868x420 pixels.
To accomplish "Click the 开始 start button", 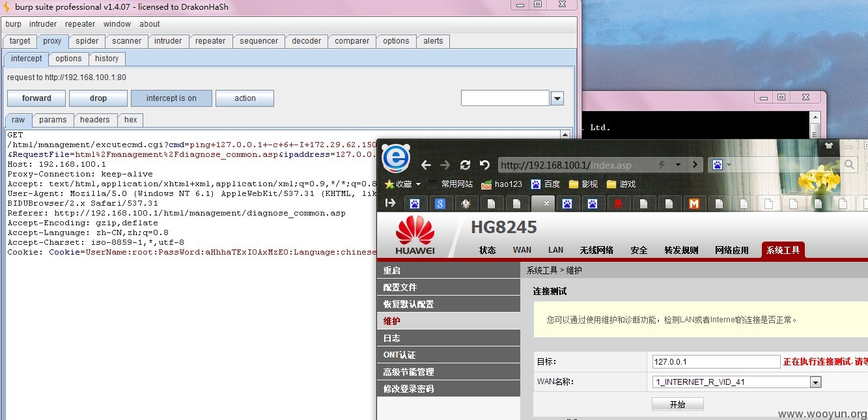I will 677,404.
